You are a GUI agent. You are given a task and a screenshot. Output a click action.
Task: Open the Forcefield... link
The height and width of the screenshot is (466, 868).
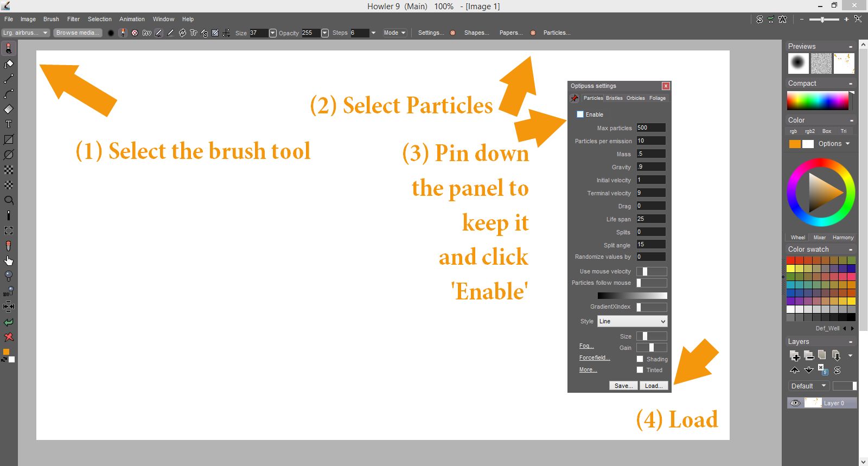594,358
